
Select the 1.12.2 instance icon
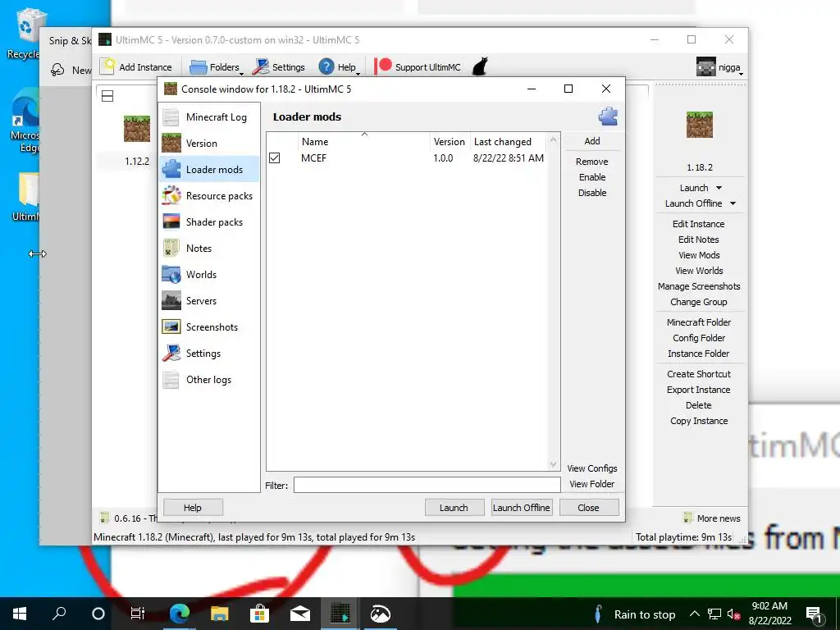coord(137,129)
